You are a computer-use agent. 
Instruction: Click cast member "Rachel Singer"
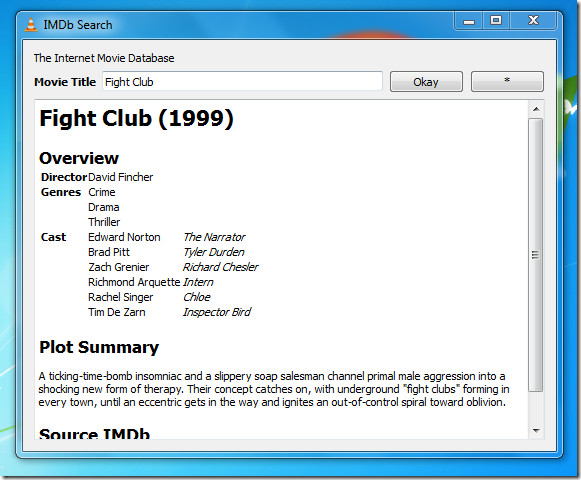point(120,297)
